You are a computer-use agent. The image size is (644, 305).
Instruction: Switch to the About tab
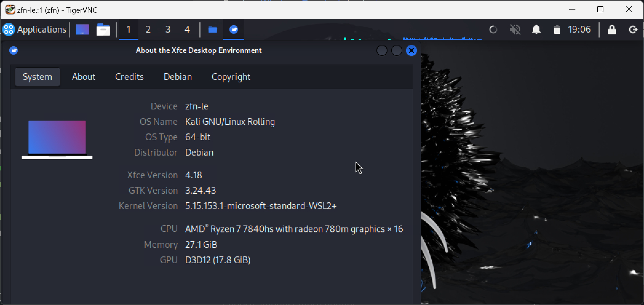[84, 77]
